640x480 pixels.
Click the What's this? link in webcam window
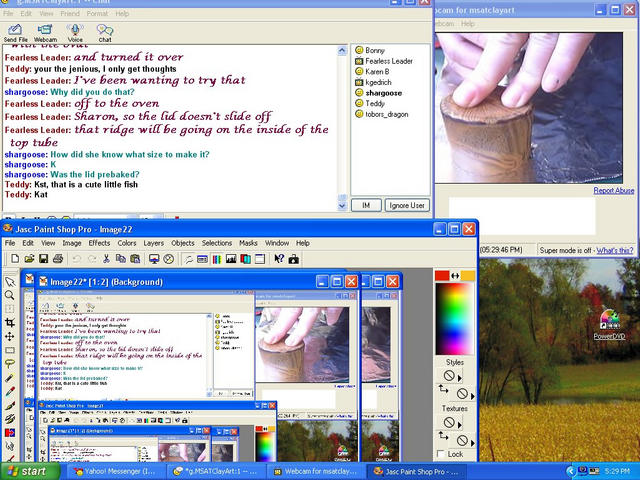(615, 250)
